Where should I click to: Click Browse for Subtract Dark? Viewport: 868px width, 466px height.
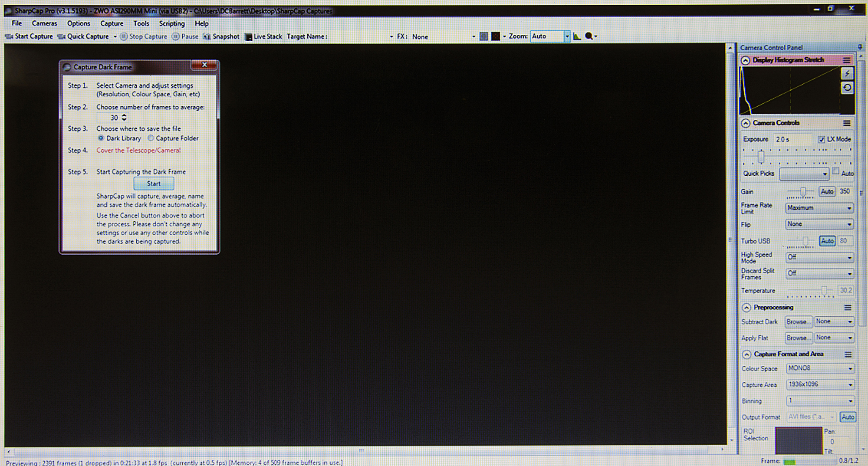tap(798, 322)
